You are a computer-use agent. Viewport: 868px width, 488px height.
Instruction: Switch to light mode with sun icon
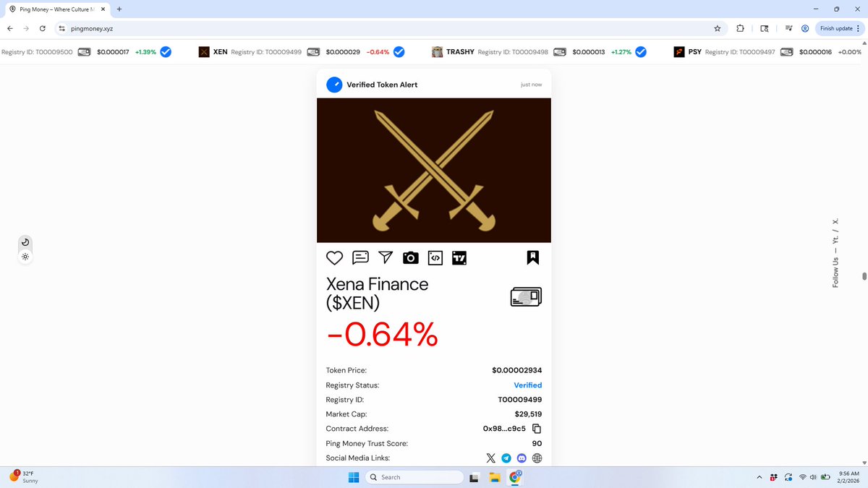(x=25, y=257)
